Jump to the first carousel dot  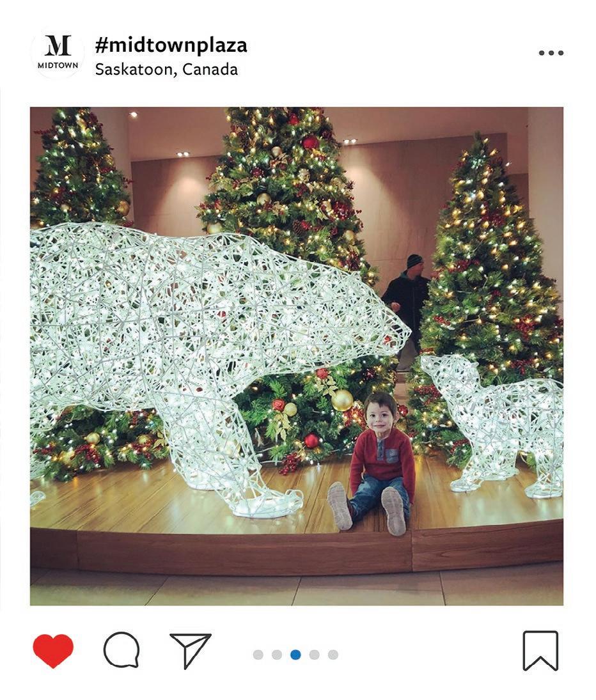click(258, 655)
